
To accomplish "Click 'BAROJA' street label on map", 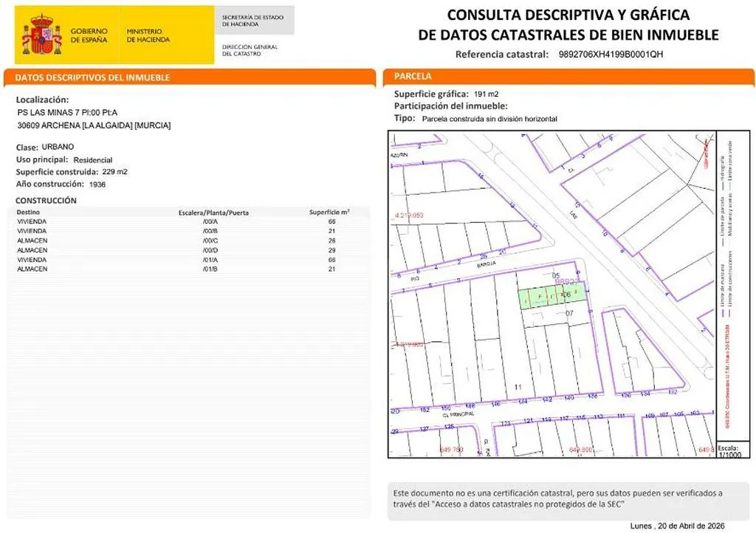I will [487, 264].
